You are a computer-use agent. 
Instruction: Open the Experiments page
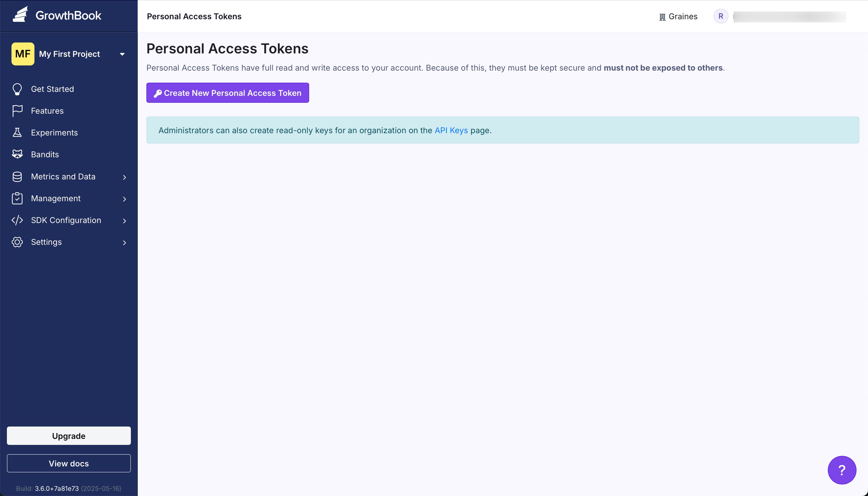[x=55, y=133]
